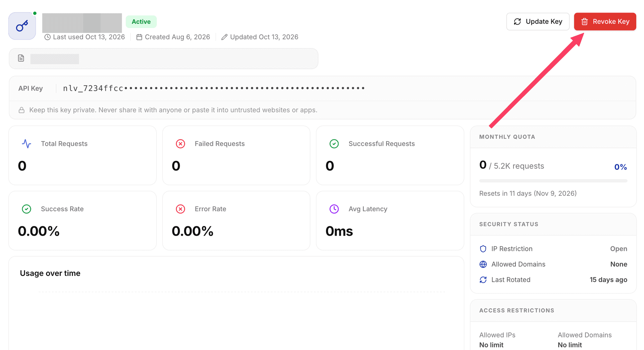Click the ACCESS RESTRICTIONS section header

tap(516, 310)
